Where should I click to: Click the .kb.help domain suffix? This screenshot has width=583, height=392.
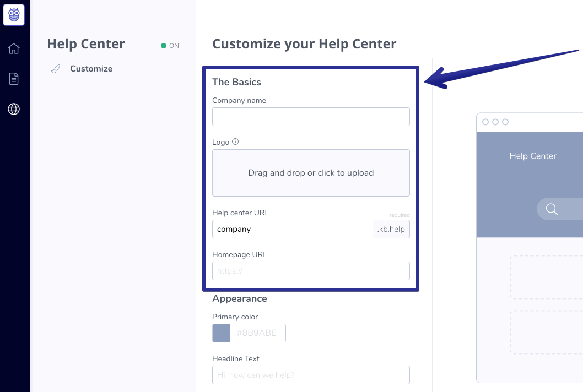pos(391,229)
